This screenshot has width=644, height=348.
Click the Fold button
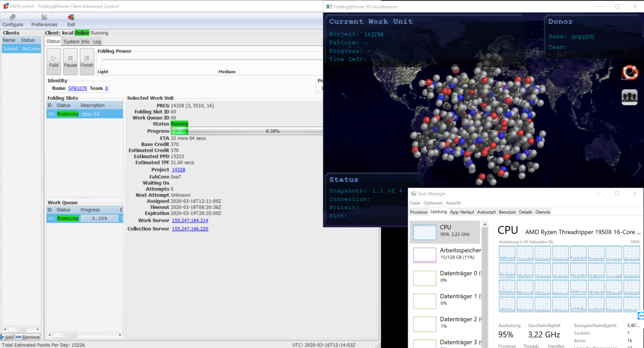54,61
